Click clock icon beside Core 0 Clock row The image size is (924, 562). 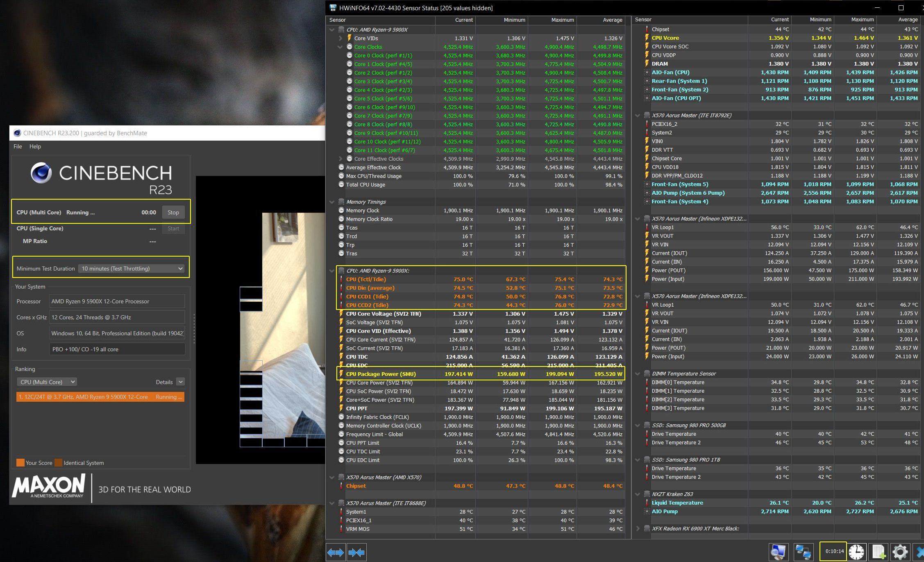click(x=350, y=55)
